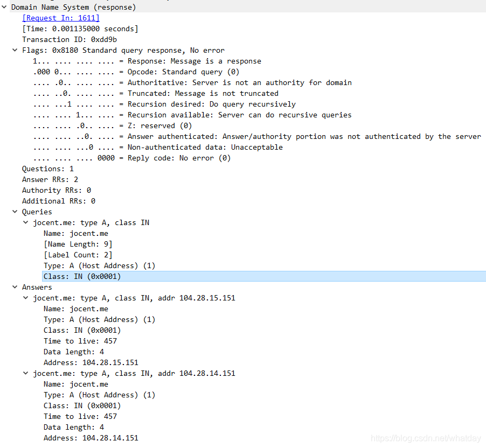Select the Questions: 1 row

(48, 169)
